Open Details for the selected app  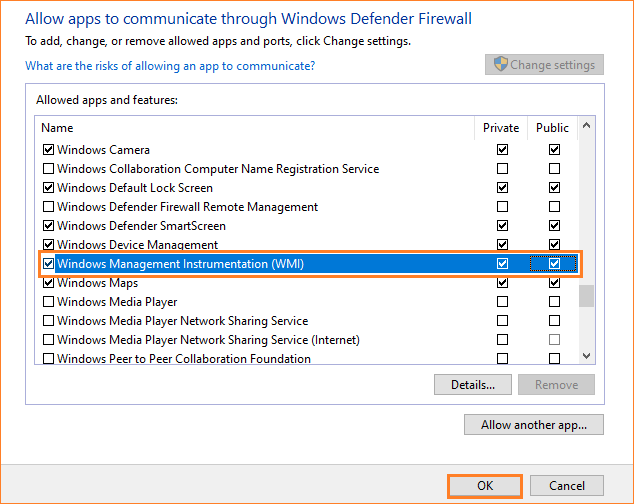[473, 384]
